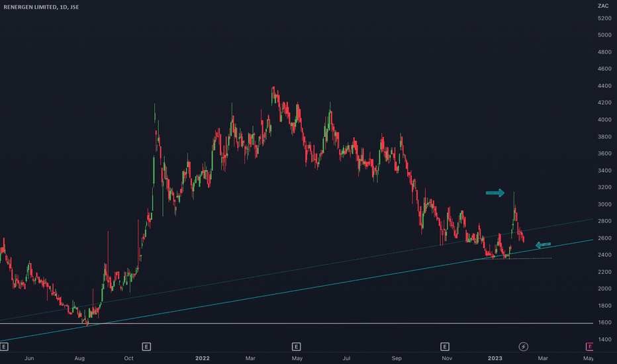Click the Jun label on the time axis

(x=29, y=358)
